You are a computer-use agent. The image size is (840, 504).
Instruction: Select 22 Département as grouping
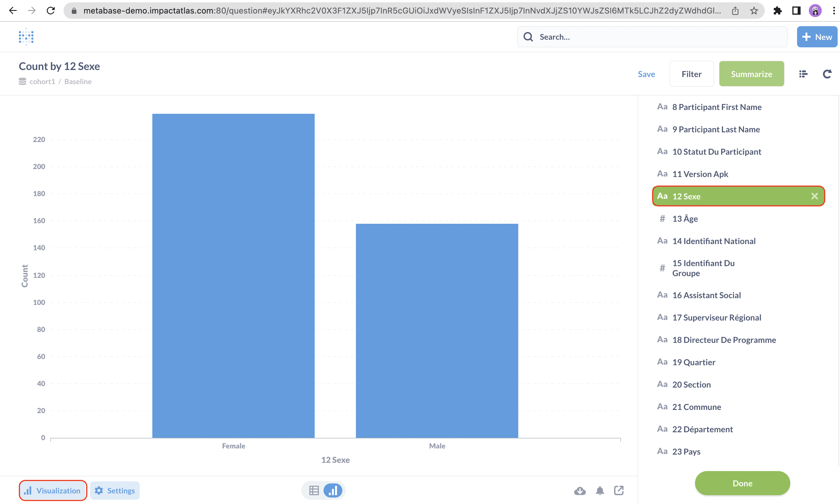tap(702, 429)
